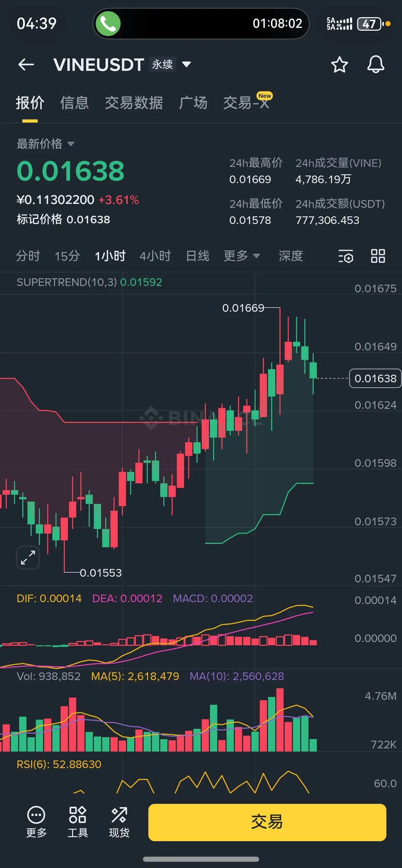Open the 更多 menu icon at bottom
The image size is (402, 868).
(36, 821)
